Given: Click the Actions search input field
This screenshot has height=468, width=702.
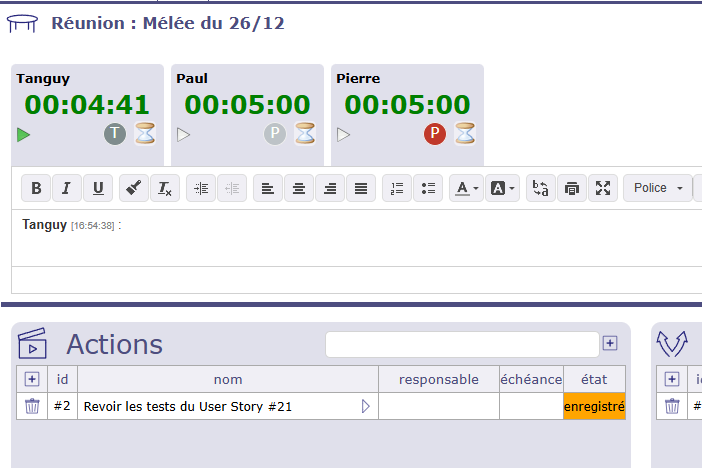Looking at the screenshot, I should click(461, 344).
